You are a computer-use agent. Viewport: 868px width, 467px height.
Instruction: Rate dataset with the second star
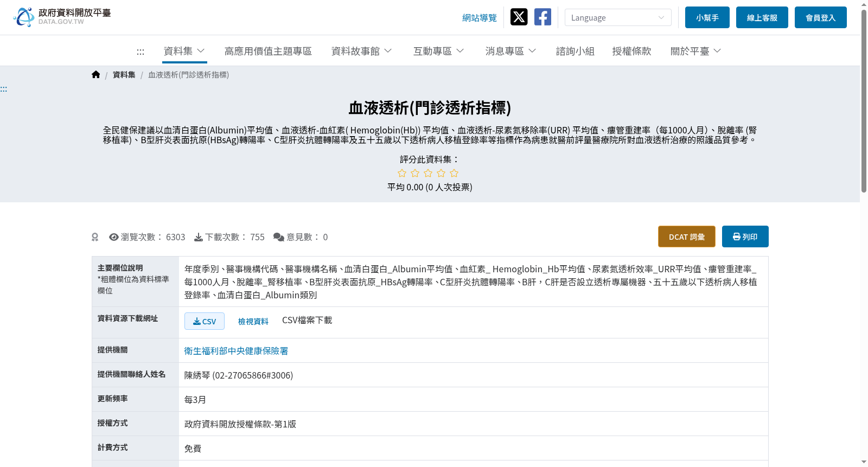[415, 173]
